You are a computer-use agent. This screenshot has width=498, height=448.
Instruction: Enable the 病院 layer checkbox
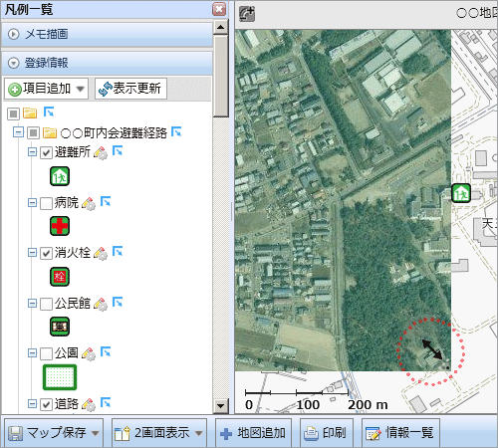[x=46, y=203]
